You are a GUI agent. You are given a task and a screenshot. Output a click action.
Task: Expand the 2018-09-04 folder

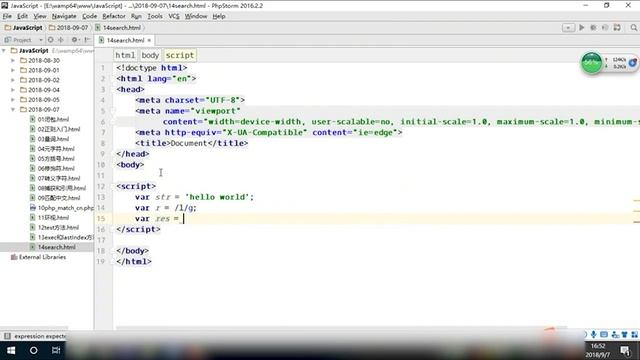pos(13,90)
